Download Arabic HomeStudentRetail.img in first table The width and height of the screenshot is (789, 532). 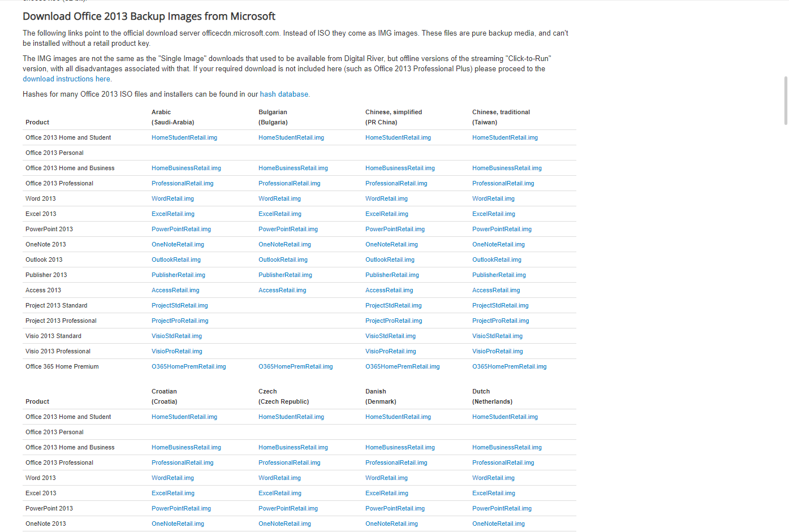pyautogui.click(x=184, y=138)
